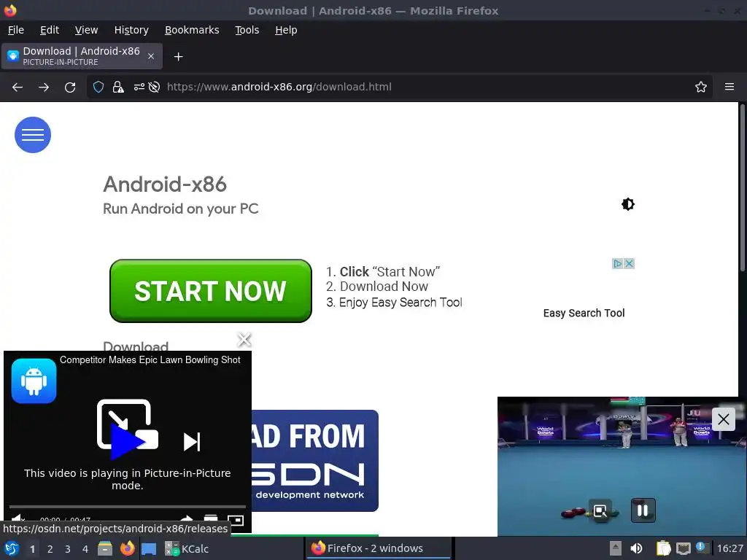Click the video player progress bar
Screen dimensions: 747x560
[x=127, y=507]
